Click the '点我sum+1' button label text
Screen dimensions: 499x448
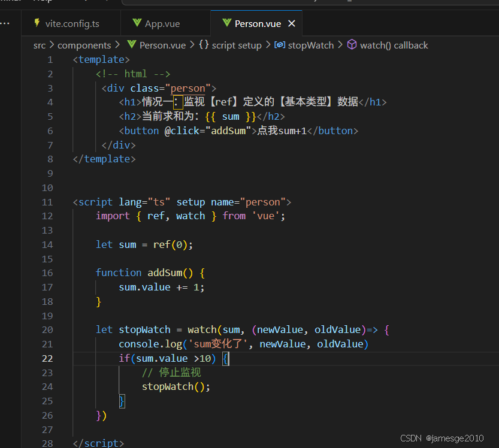(x=282, y=131)
